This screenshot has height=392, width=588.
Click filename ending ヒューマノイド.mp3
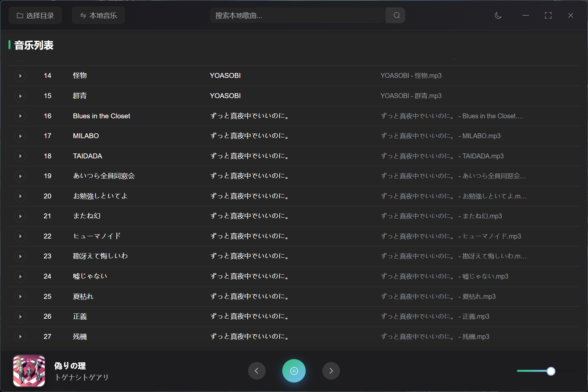(451, 236)
